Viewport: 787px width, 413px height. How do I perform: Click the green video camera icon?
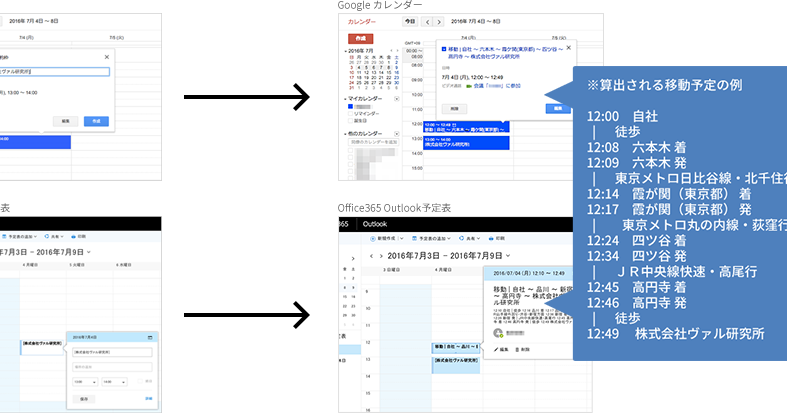[469, 86]
